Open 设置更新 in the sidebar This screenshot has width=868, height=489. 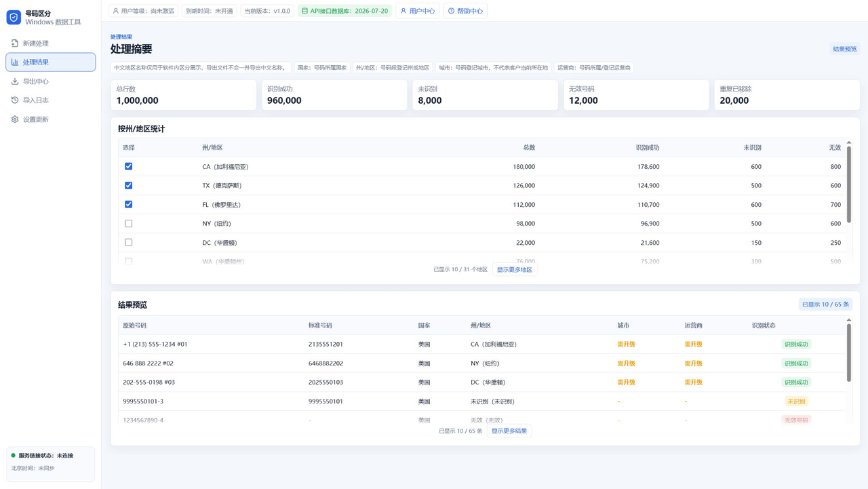51,119
